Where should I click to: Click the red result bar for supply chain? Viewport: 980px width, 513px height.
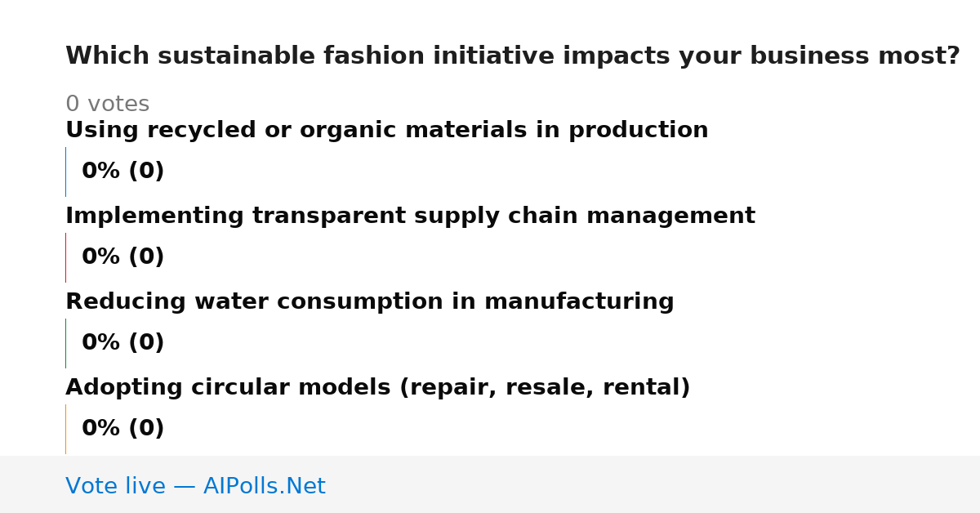point(65,257)
